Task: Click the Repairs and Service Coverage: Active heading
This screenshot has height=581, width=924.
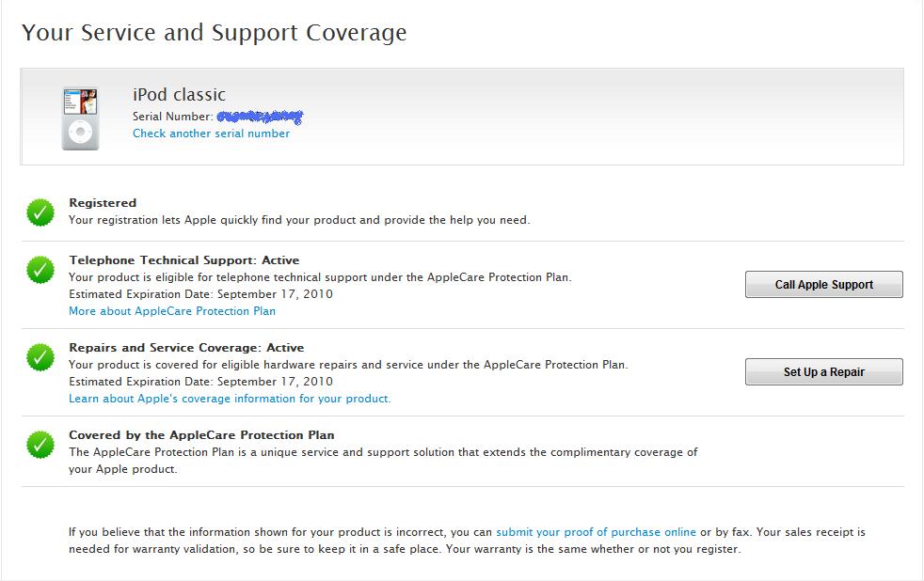Action: (186, 348)
